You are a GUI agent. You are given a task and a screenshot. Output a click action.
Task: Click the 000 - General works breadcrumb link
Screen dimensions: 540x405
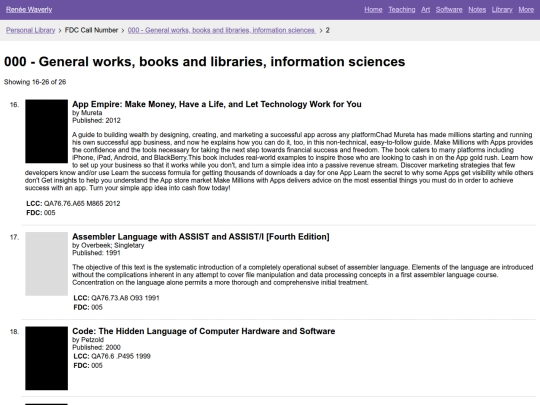[x=221, y=30]
